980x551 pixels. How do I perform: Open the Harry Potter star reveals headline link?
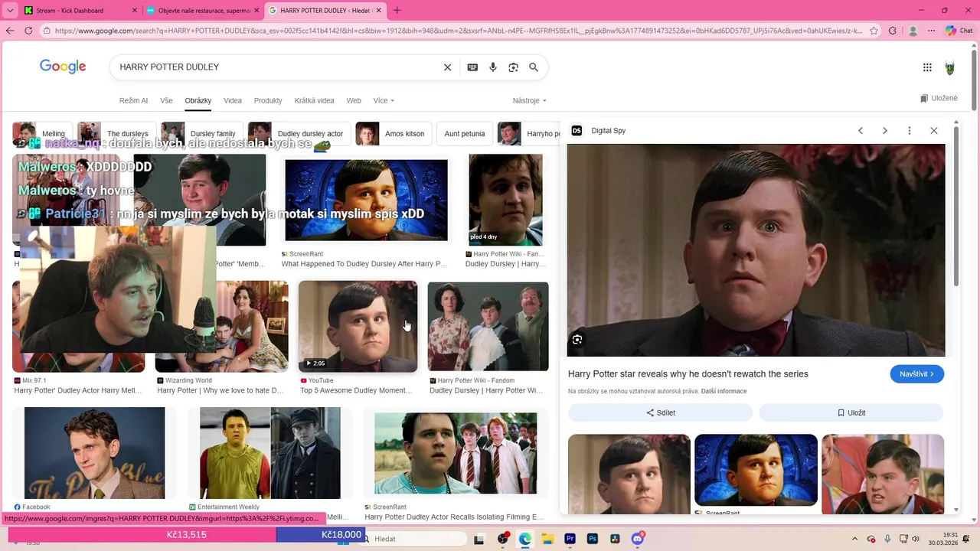tap(688, 374)
